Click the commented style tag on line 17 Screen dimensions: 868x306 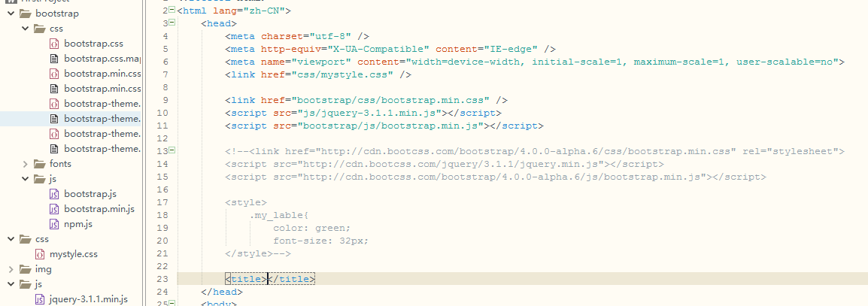click(247, 202)
